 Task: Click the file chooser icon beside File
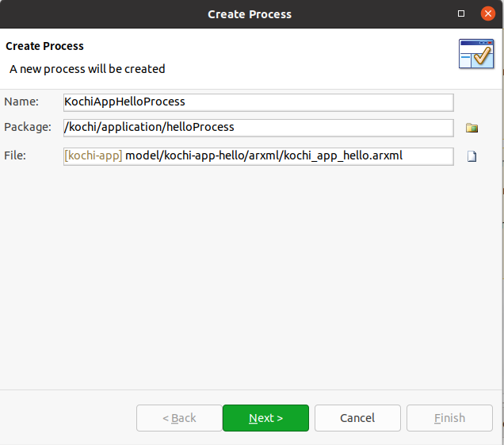(472, 156)
